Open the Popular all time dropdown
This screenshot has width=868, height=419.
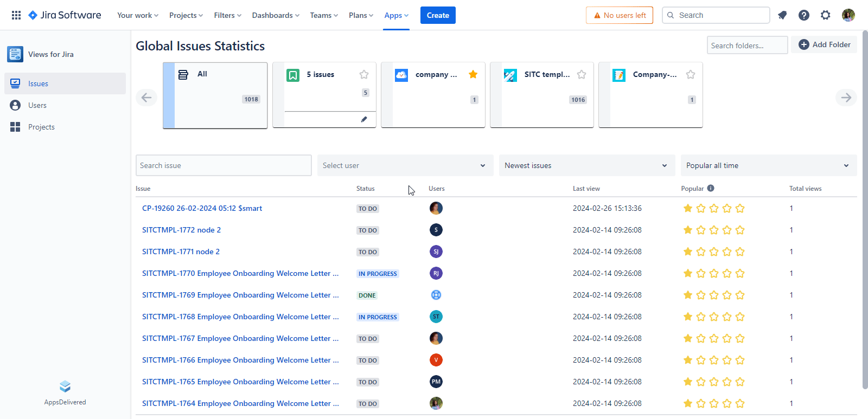tap(768, 165)
